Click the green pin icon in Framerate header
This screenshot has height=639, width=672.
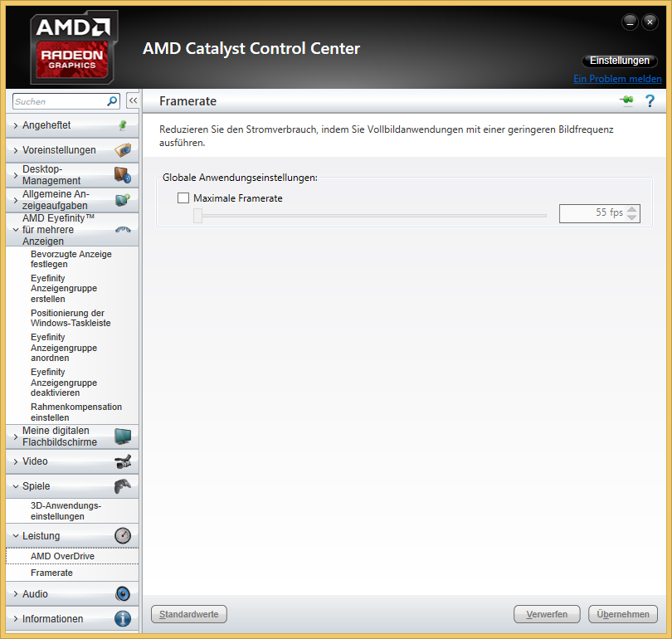pos(626,100)
